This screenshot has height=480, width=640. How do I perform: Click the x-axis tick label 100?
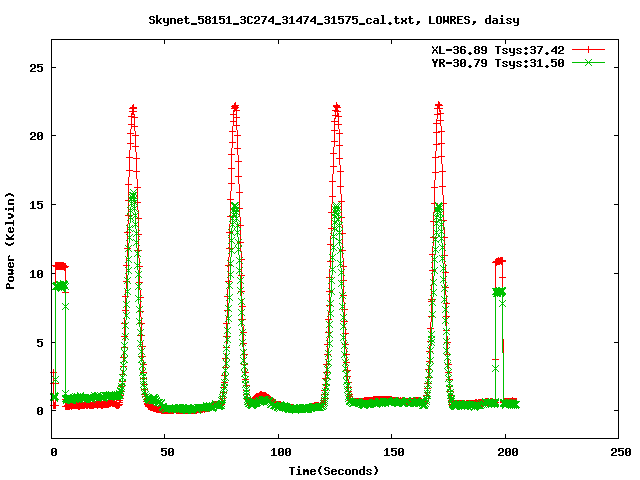pos(281,452)
